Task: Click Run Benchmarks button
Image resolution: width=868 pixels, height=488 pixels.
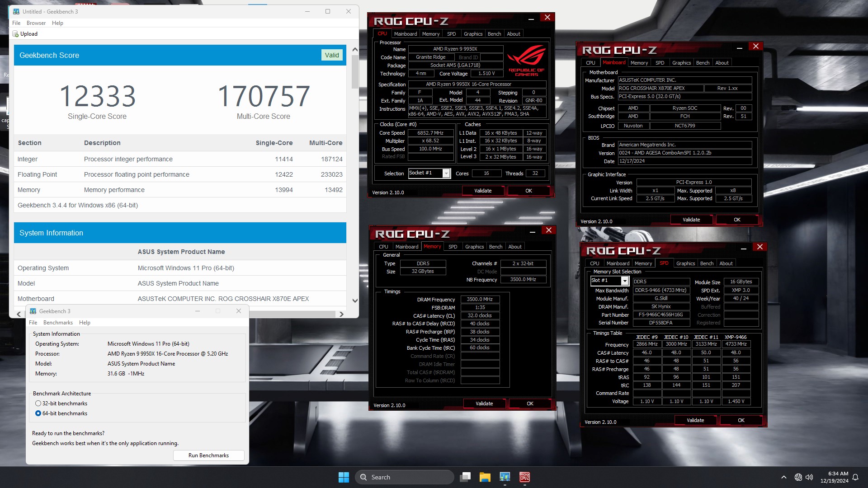Action: click(208, 455)
